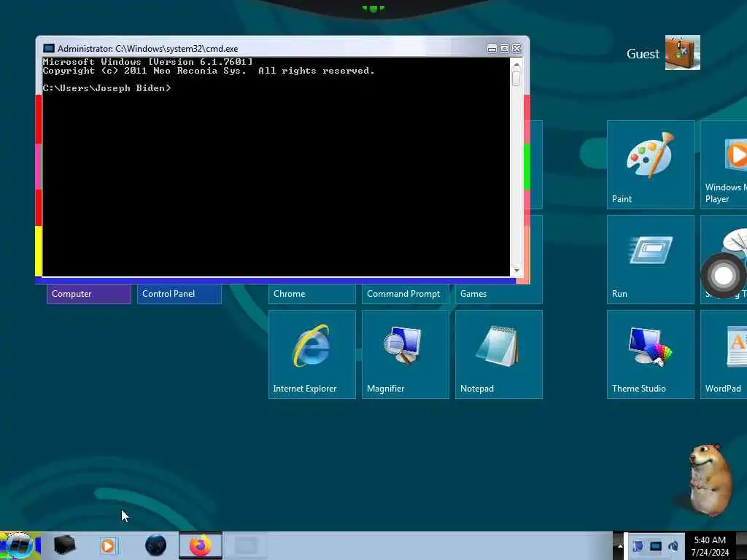
Task: Open the Notepad tile
Action: [x=499, y=354]
